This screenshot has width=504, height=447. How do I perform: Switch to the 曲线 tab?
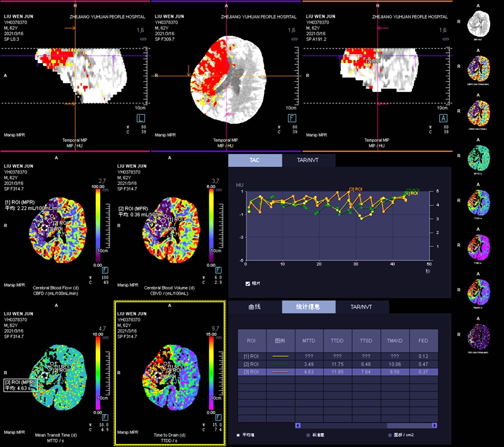tap(255, 307)
